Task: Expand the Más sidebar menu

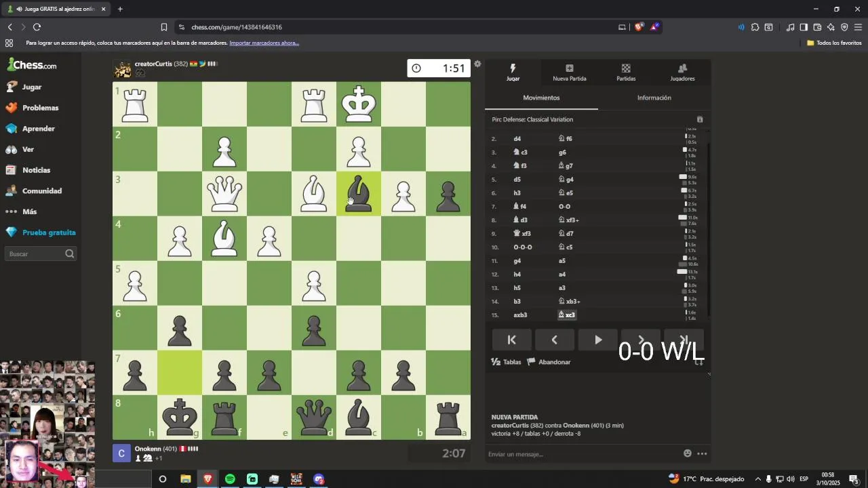Action: [x=41, y=211]
